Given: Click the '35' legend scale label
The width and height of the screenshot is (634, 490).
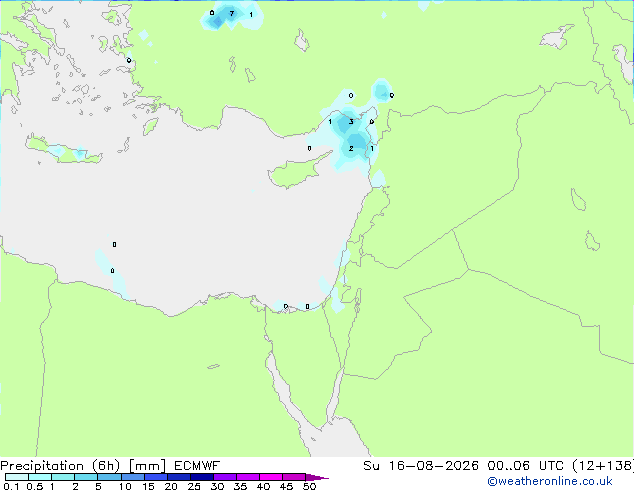Looking at the screenshot, I should [x=240, y=486].
